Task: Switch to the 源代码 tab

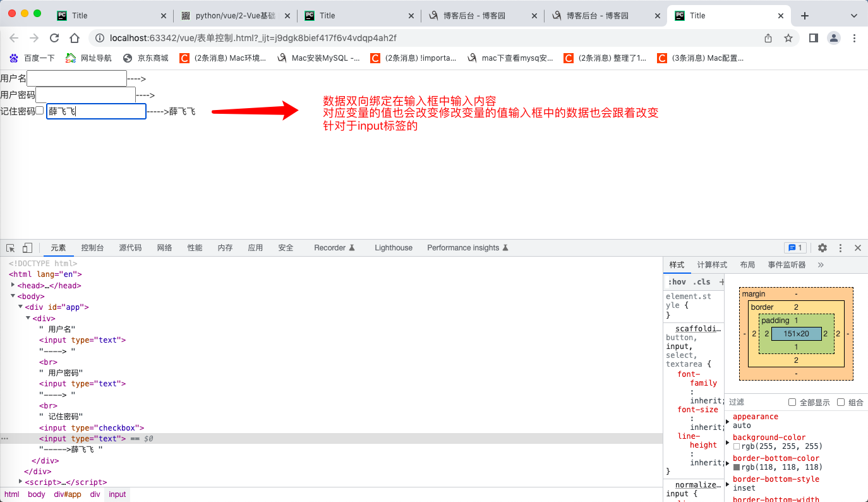Action: tap(130, 248)
